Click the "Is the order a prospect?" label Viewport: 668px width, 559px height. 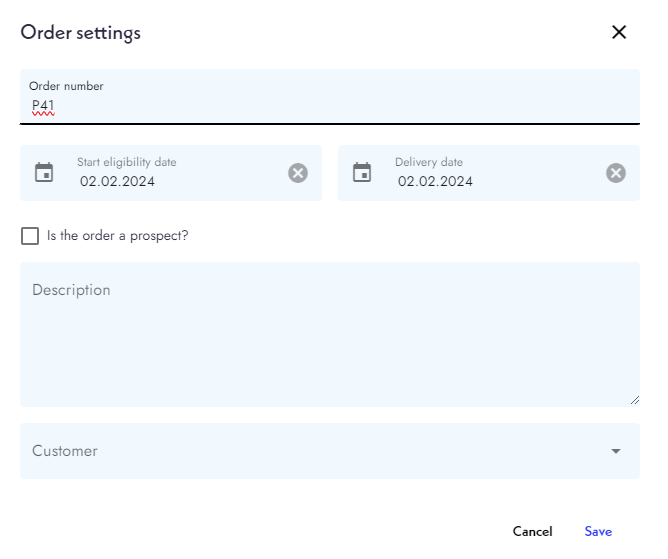point(117,236)
